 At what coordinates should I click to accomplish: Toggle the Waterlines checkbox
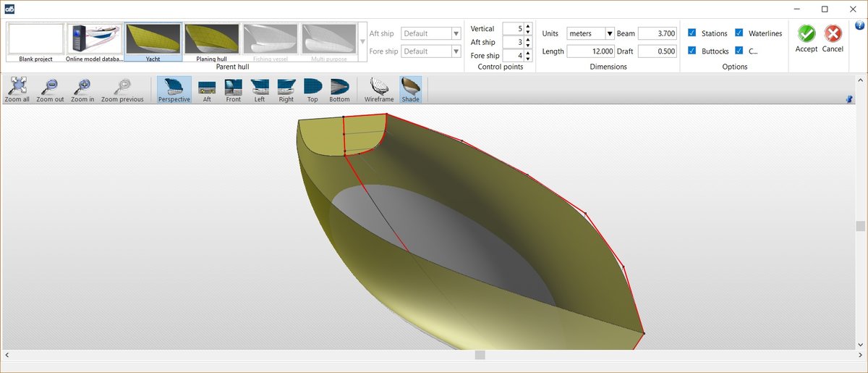click(x=739, y=33)
